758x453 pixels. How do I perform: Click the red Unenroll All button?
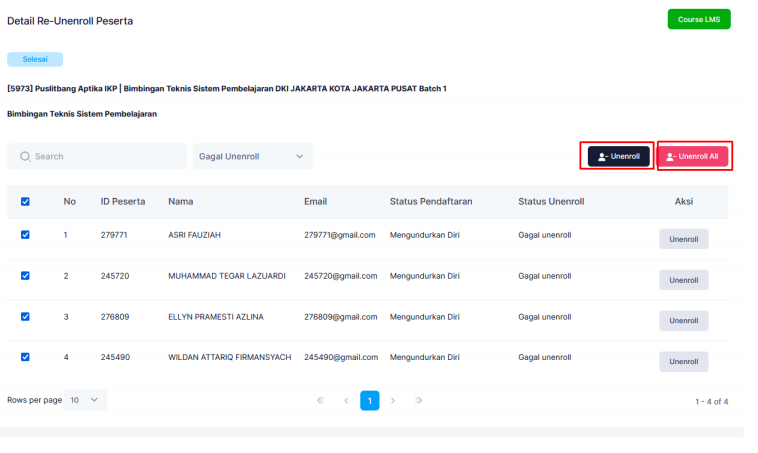(693, 157)
